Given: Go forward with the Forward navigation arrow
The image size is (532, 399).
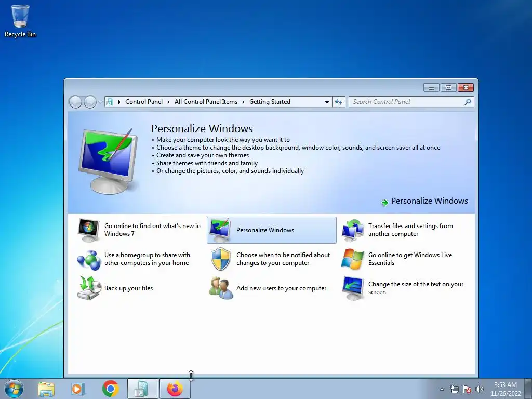Looking at the screenshot, I should (x=90, y=102).
